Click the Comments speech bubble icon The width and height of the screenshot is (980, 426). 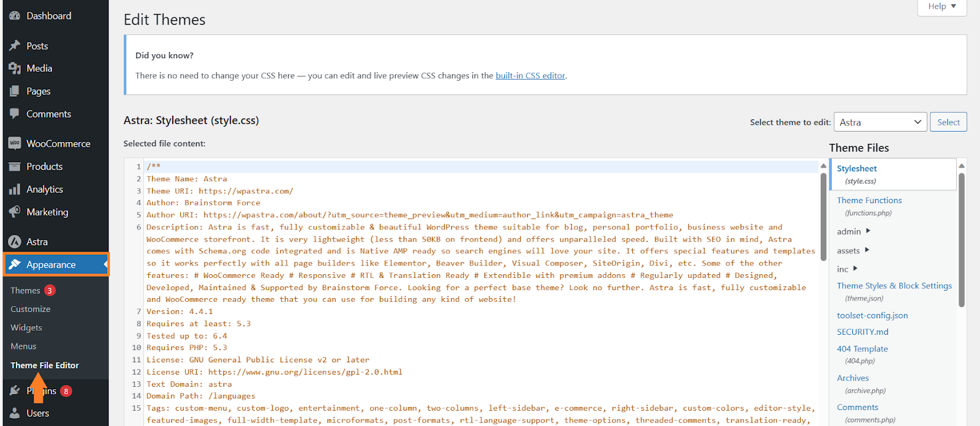[15, 114]
